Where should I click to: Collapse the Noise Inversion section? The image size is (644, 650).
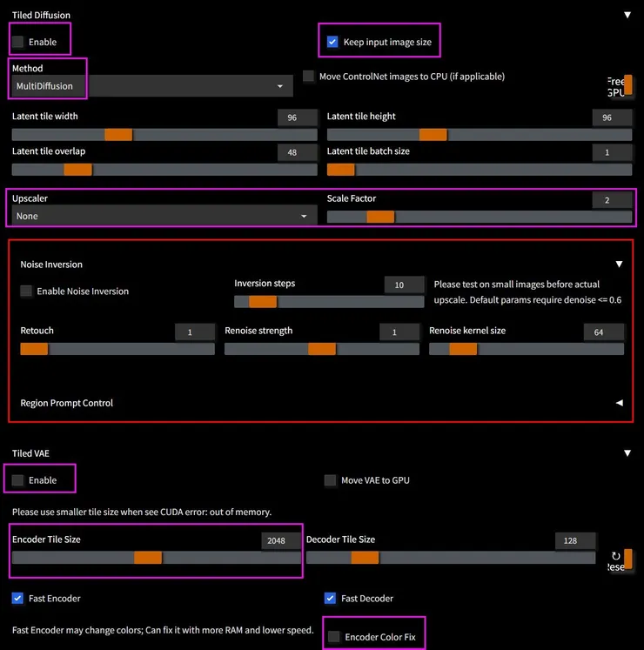pos(619,265)
